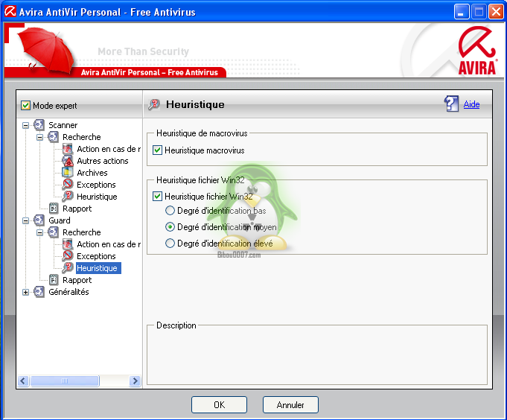Select highlighted Heuristique under Guard

pos(98,268)
